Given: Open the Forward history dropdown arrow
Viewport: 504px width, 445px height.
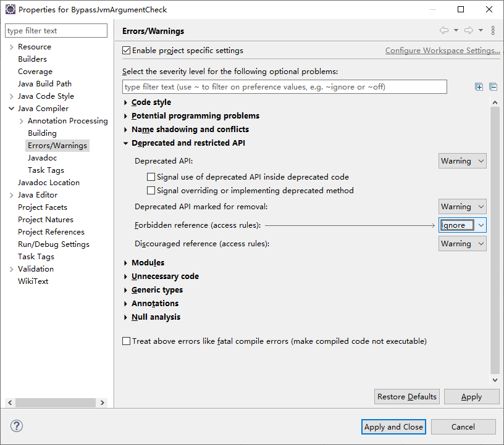Looking at the screenshot, I should [481, 30].
